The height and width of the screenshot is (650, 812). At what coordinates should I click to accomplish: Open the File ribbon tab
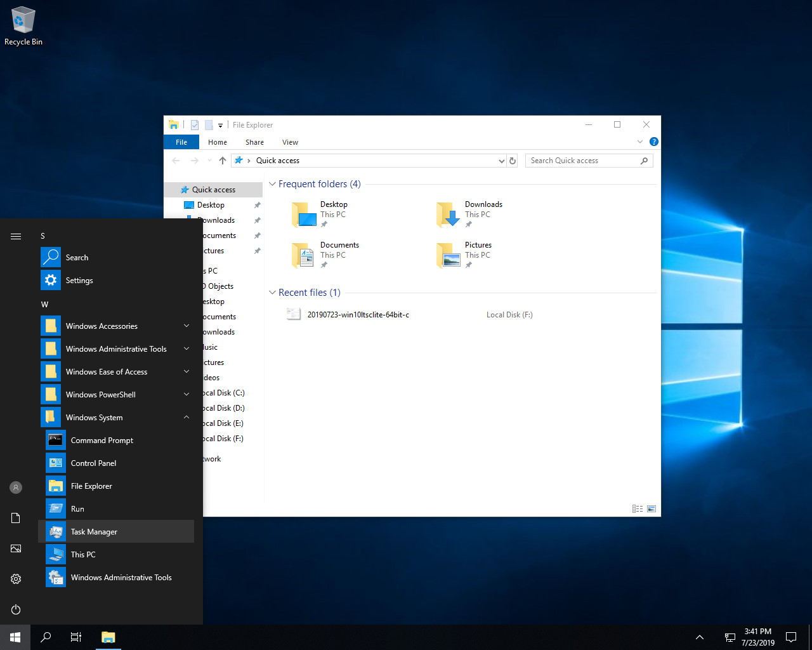coord(181,142)
